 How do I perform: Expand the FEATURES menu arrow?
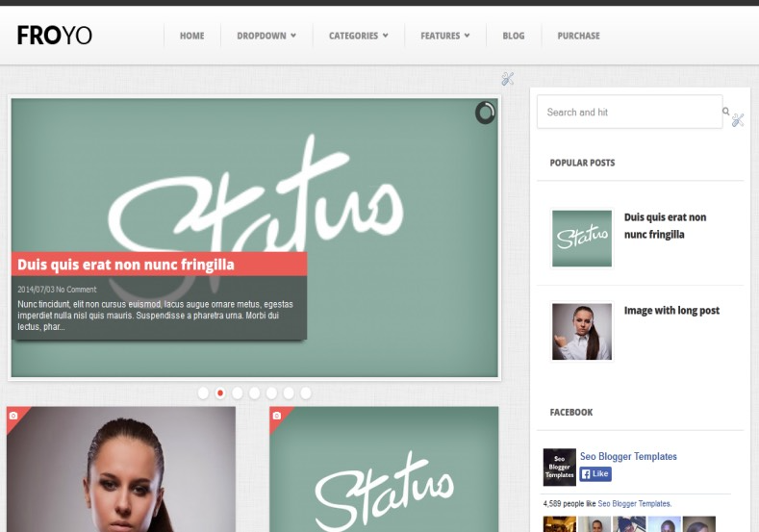click(468, 36)
